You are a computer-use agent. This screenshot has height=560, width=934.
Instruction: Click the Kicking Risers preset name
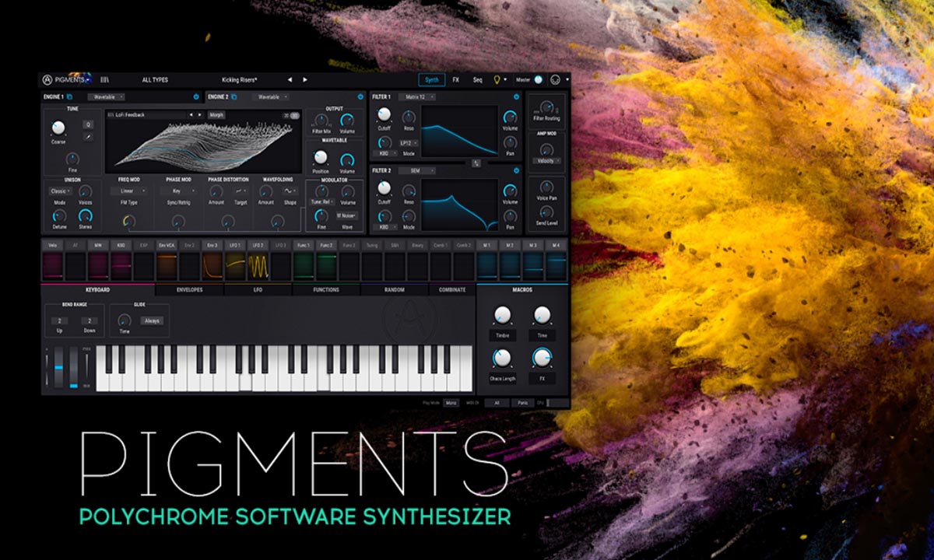tap(240, 79)
